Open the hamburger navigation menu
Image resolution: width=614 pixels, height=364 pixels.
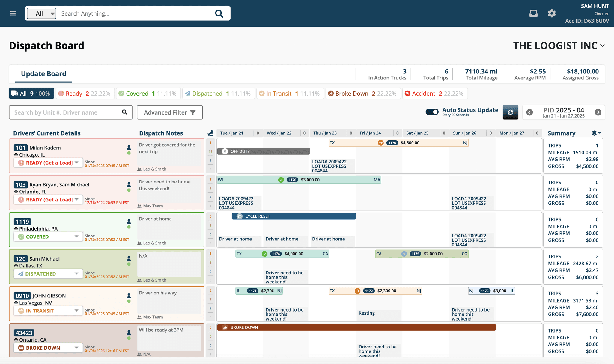pyautogui.click(x=13, y=13)
